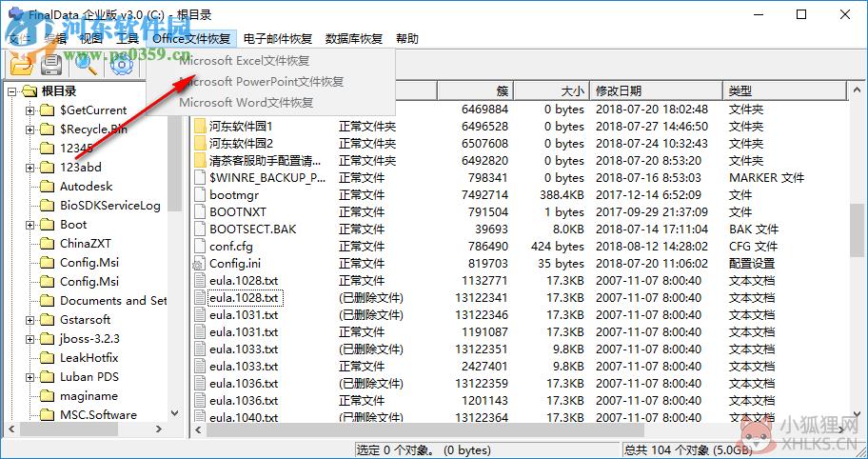Click the folder icon beside maginame in tree
The image size is (868, 459).
48,396
